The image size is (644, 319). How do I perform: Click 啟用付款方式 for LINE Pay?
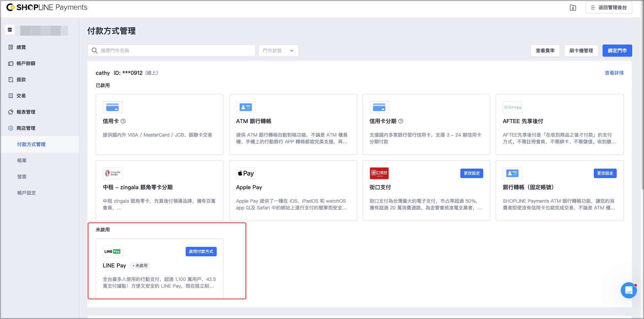[x=201, y=252]
